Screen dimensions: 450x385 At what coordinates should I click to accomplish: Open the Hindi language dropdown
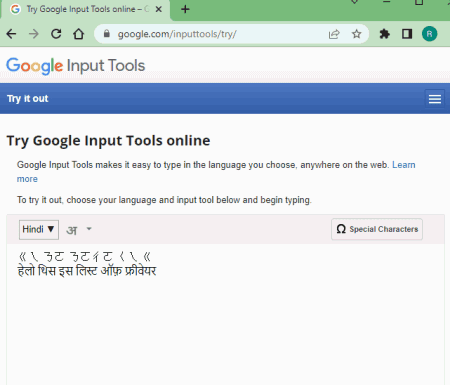pyautogui.click(x=39, y=230)
